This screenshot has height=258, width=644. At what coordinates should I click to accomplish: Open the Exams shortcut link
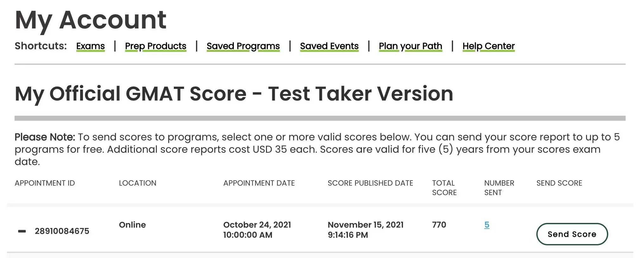(90, 46)
